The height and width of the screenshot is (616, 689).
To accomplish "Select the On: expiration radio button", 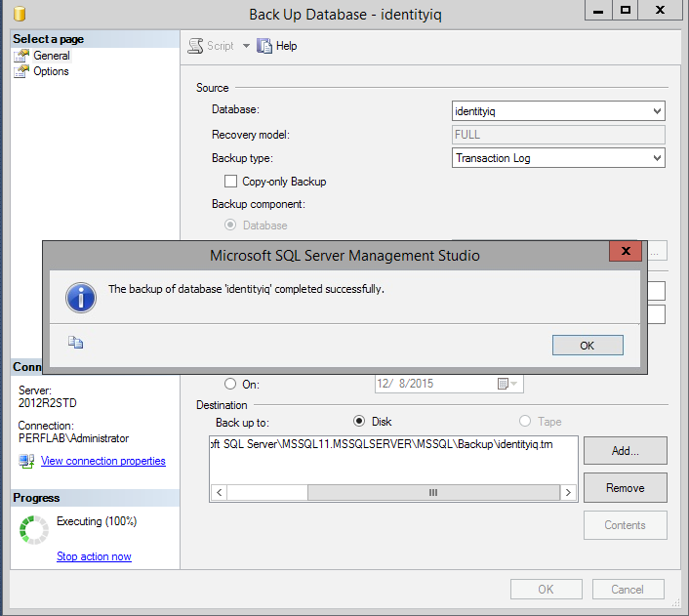I will (x=230, y=384).
